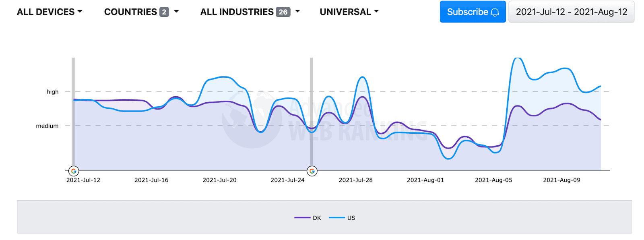Viewport: 644px width, 240px height.
Task: Click the 2021-Aug-05 axis date label
Action: tap(493, 180)
